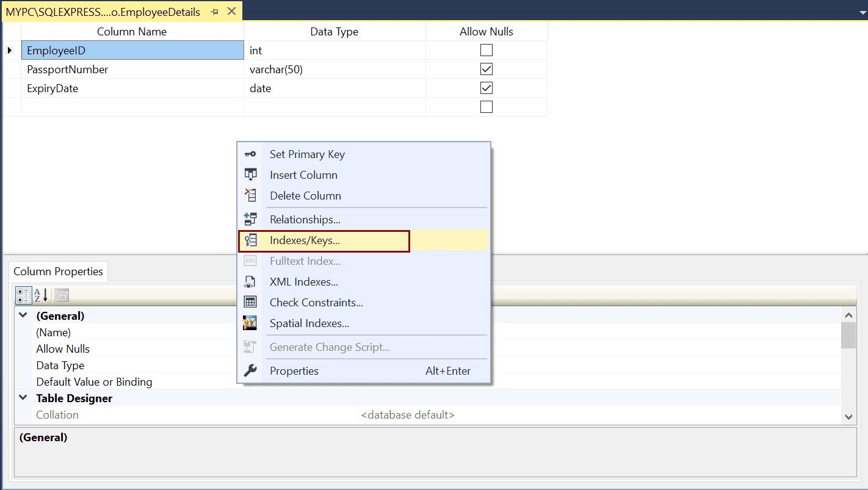
Task: Select Spatial Indexes in the context menu
Action: (308, 323)
